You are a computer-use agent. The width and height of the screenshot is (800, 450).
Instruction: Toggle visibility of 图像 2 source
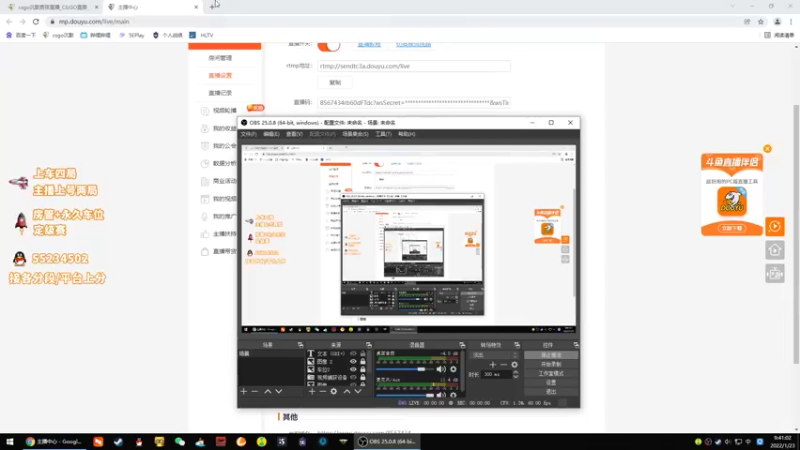click(x=353, y=361)
